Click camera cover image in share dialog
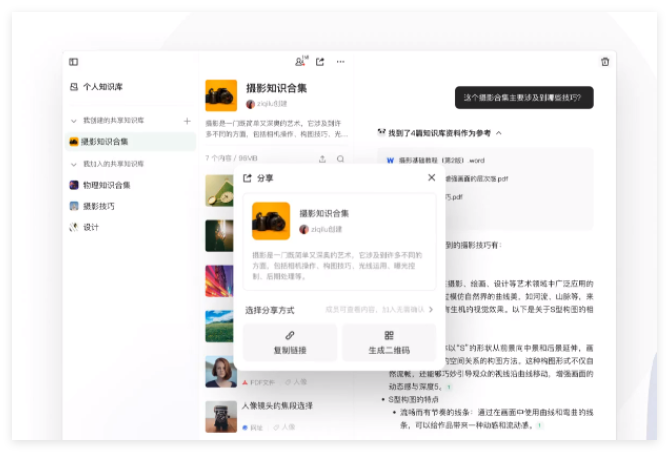 (x=271, y=221)
